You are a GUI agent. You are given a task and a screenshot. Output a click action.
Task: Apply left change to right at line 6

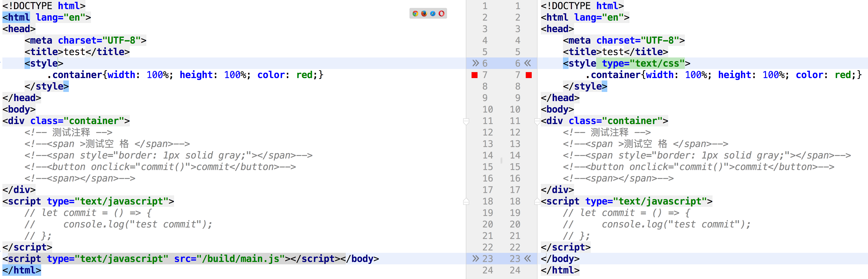pos(476,63)
